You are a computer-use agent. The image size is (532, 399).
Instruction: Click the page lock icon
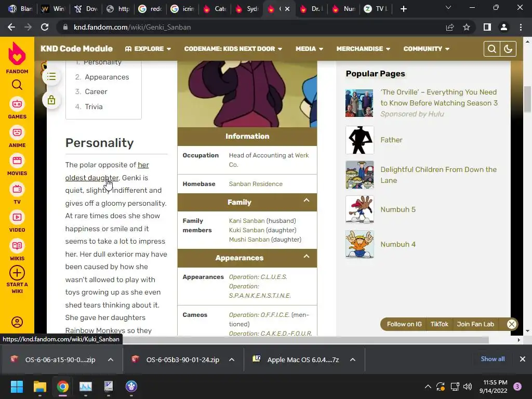tap(51, 100)
